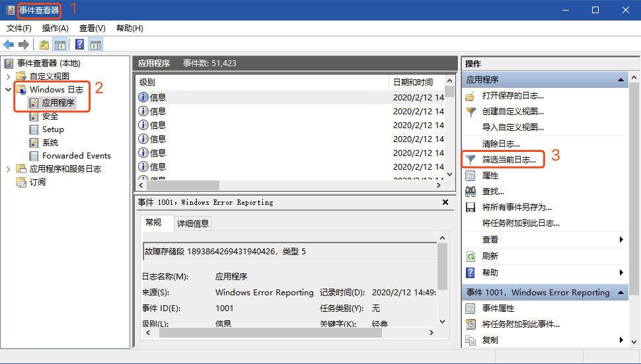
Task: Click the System log icon in tree
Action: pos(34,143)
